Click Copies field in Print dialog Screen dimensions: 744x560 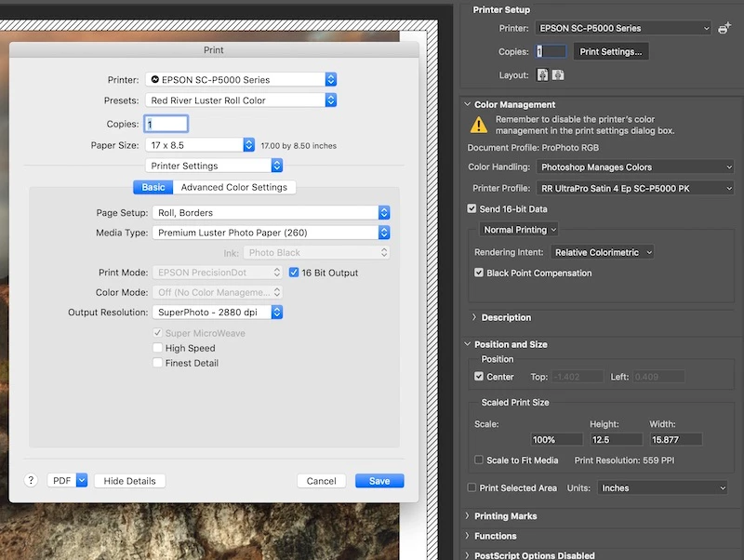click(166, 124)
